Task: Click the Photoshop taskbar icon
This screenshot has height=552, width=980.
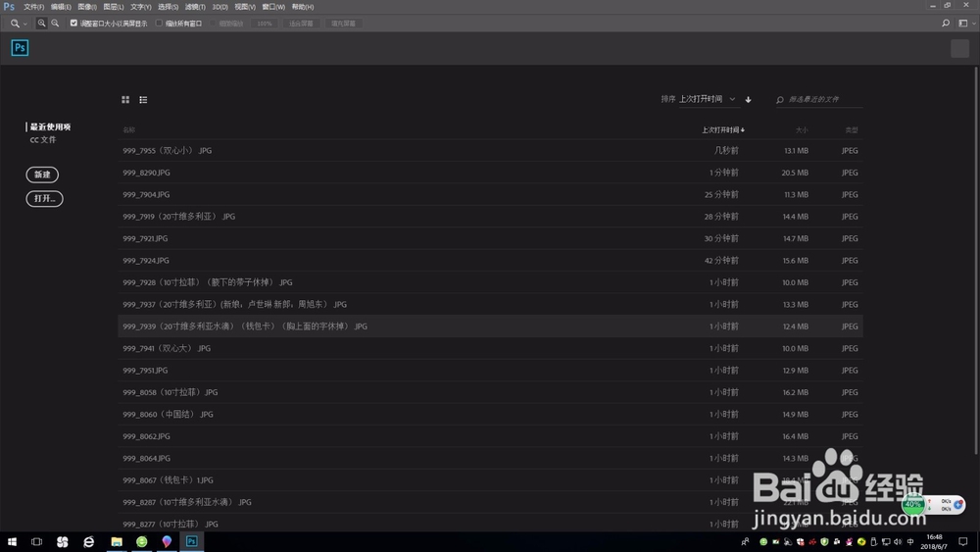Action: click(192, 542)
